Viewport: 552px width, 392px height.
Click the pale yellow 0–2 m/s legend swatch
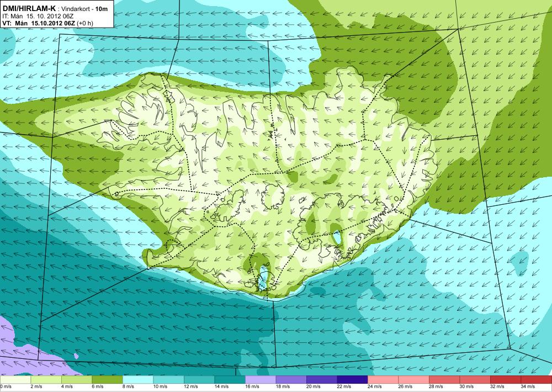pos(15,380)
